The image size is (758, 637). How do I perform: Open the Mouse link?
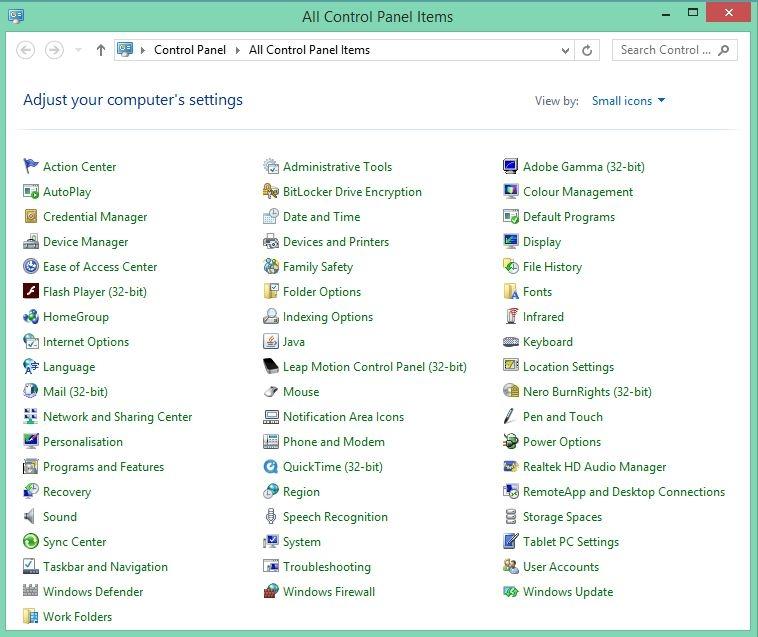coord(301,391)
